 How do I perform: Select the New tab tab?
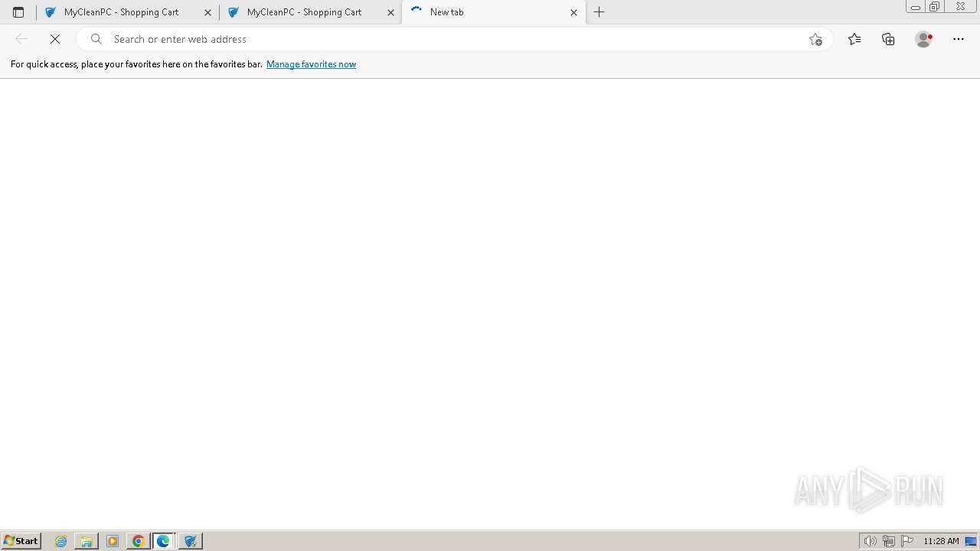point(493,12)
